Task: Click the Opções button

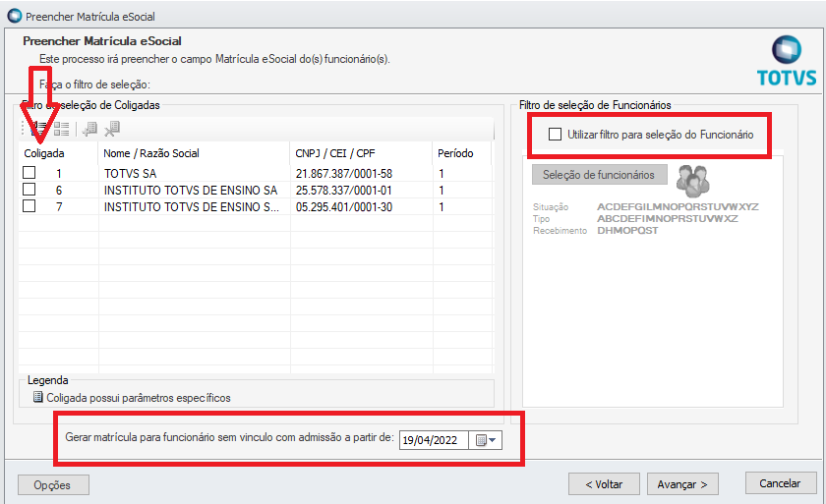Action: 53,484
